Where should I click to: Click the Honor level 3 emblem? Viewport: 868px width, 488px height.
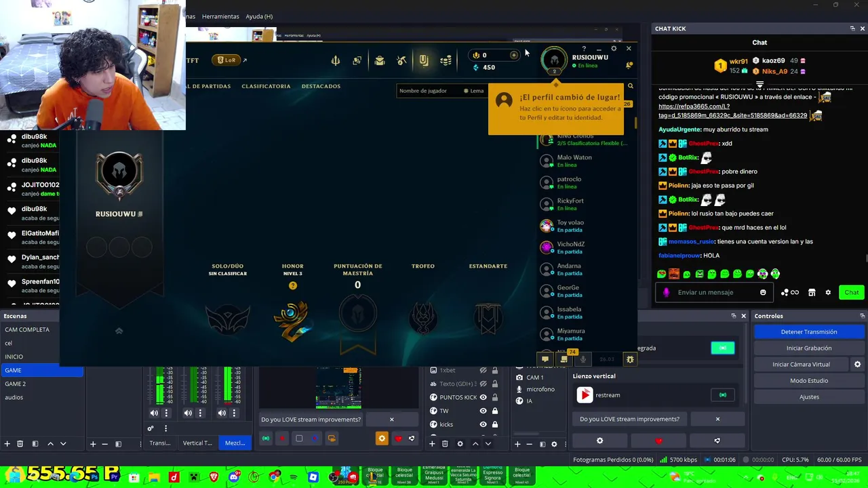point(293,320)
